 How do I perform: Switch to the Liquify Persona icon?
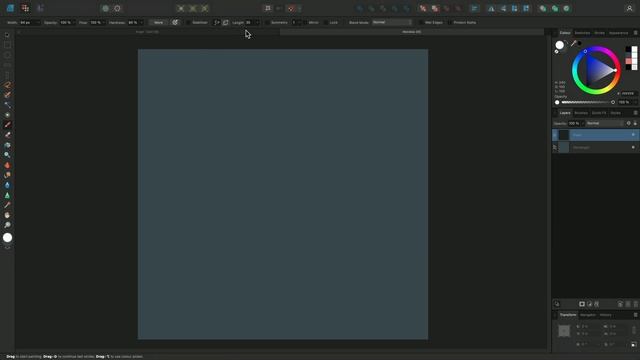click(x=25, y=8)
